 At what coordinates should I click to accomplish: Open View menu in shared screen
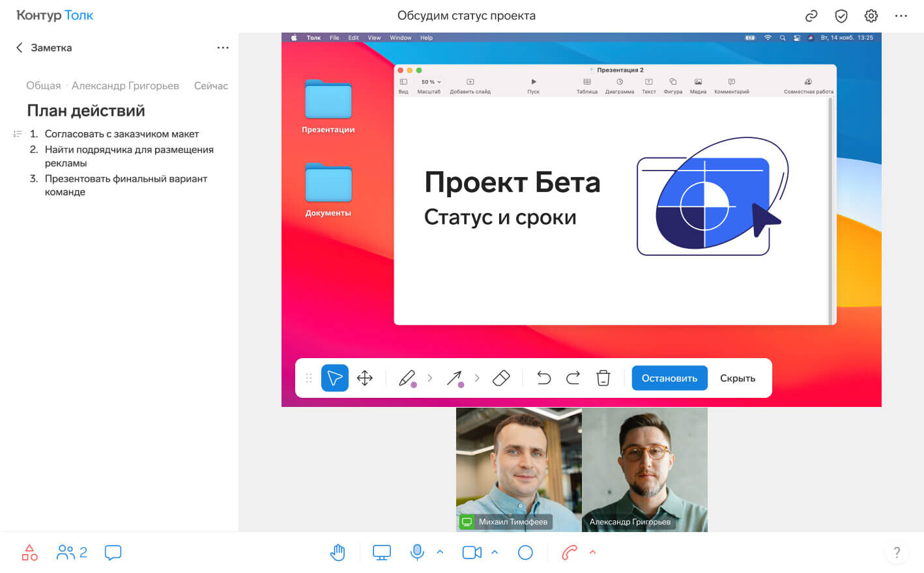[374, 38]
